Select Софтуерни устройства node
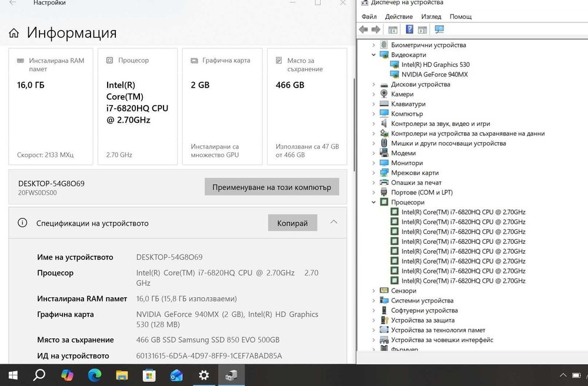Viewport: 588px width, 386px height. click(x=424, y=310)
